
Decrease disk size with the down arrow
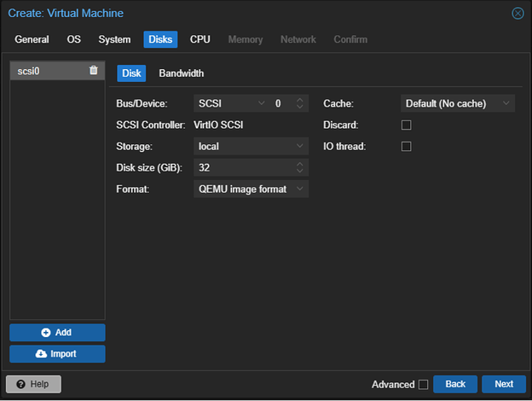[x=299, y=171]
